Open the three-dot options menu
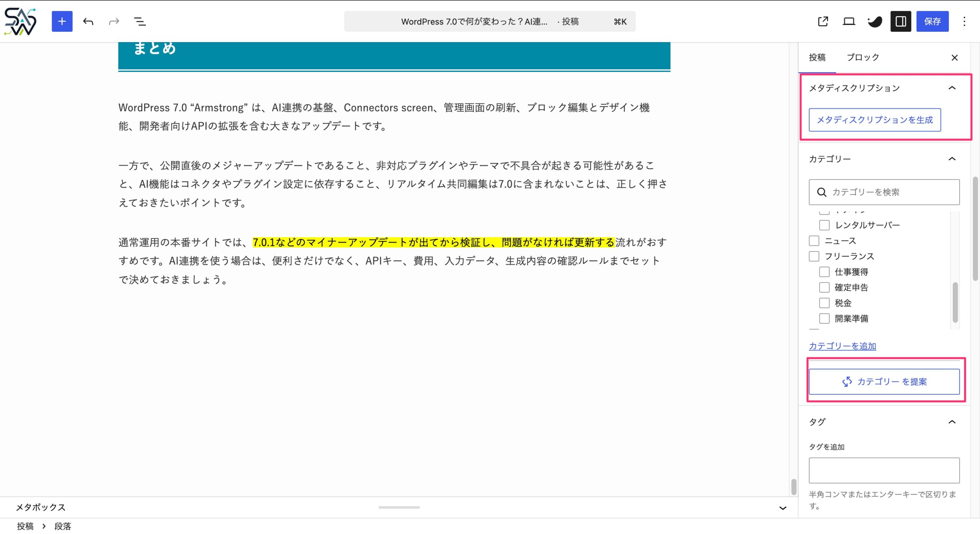The image size is (980, 534). (964, 21)
